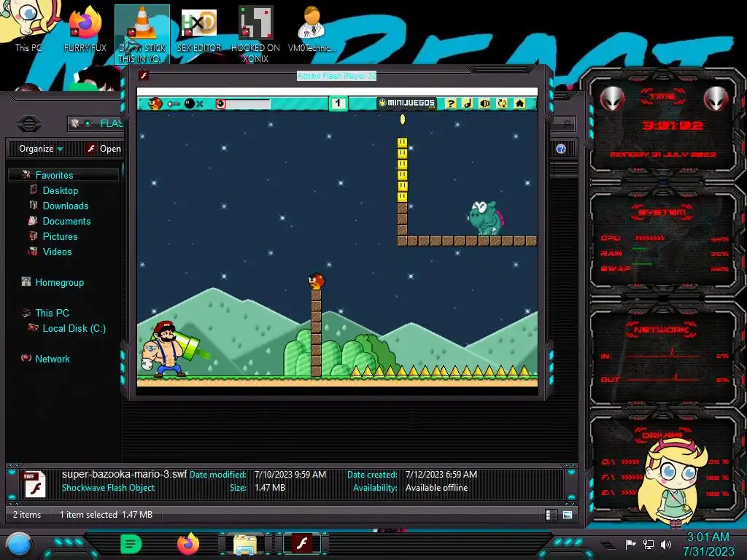
Task: Open Downloads in Explorer navigation pane
Action: coord(65,206)
